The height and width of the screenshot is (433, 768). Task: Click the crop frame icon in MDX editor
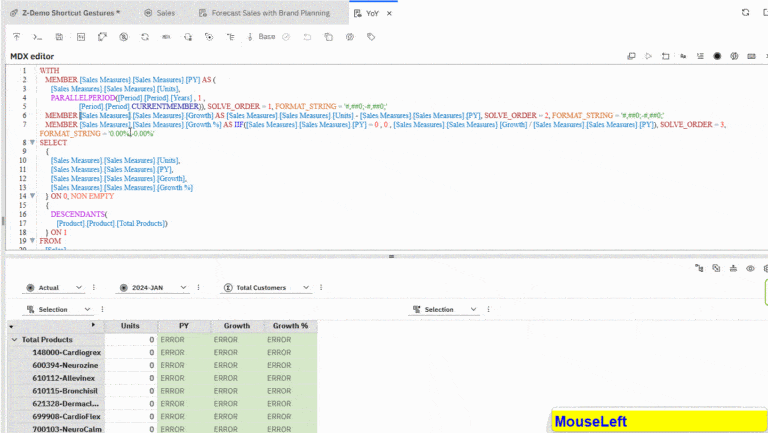[666, 56]
